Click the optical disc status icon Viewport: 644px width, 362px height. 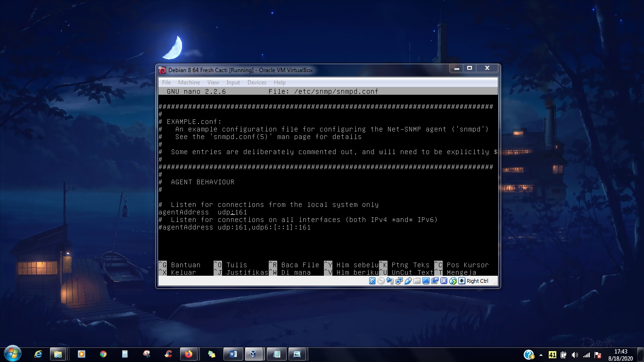click(x=381, y=281)
